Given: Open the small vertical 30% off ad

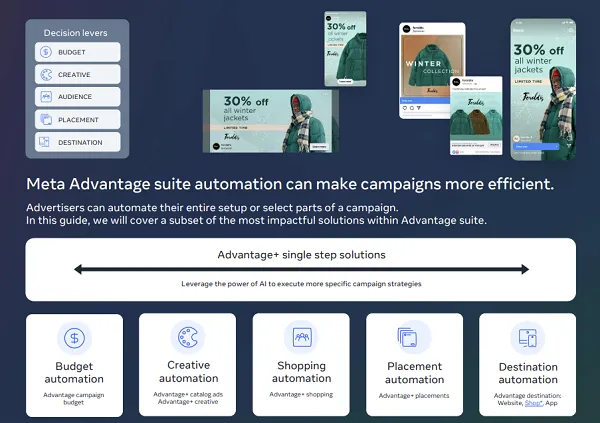Looking at the screenshot, I should point(345,49).
